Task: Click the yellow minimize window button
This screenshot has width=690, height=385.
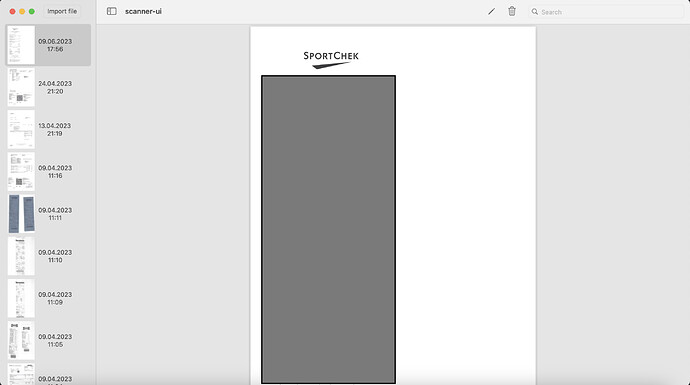Action: tap(22, 11)
